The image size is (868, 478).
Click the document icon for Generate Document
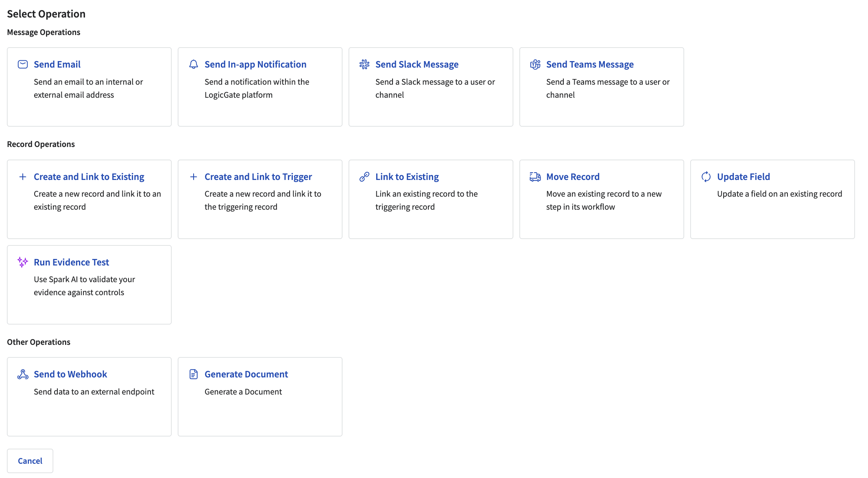194,374
